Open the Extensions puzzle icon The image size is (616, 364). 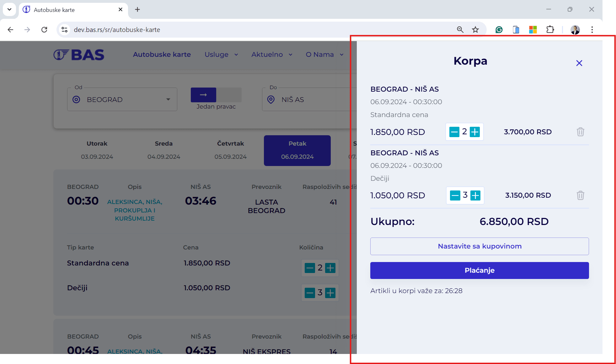coord(550,29)
